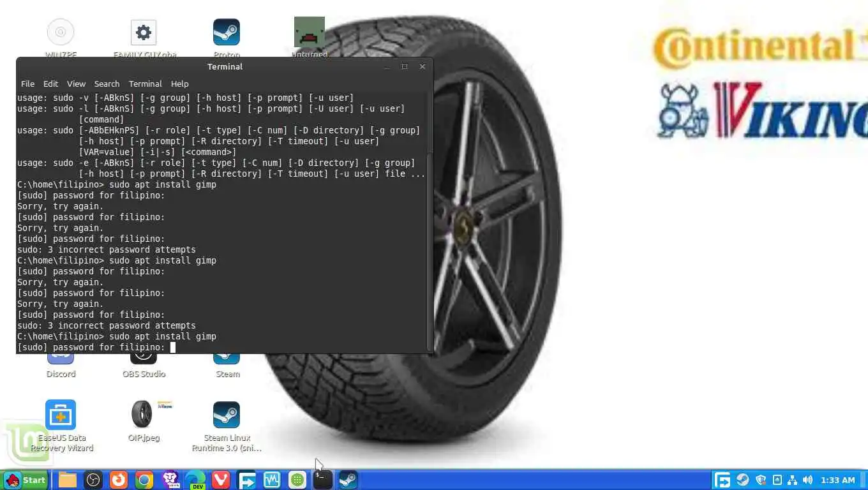Open the Terminal menu in menu bar
Image resolution: width=868 pixels, height=490 pixels.
145,84
